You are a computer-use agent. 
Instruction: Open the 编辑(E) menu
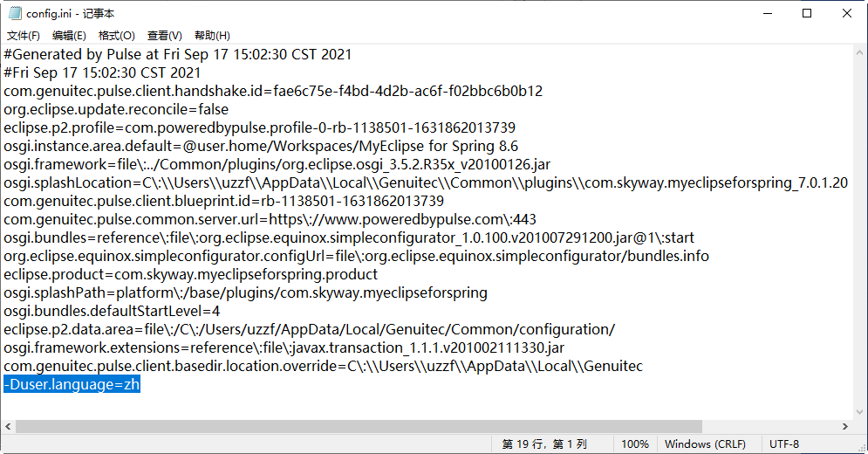(69, 36)
